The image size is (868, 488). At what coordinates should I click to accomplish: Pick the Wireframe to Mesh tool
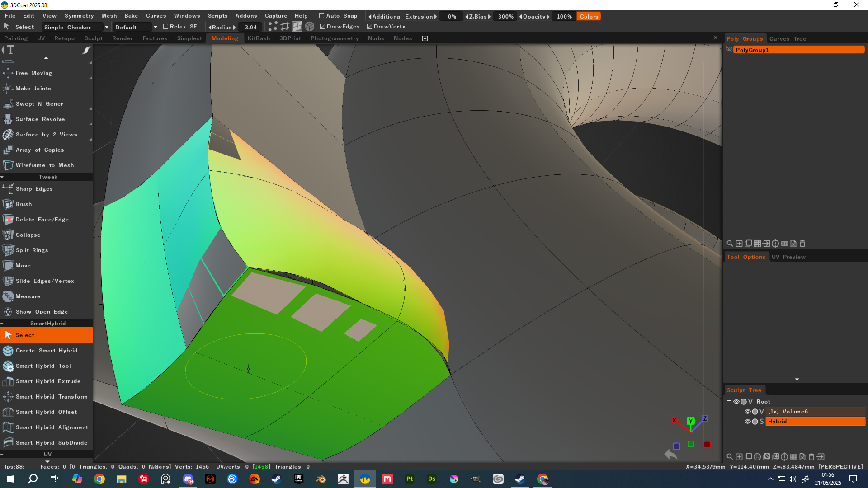tap(44, 165)
